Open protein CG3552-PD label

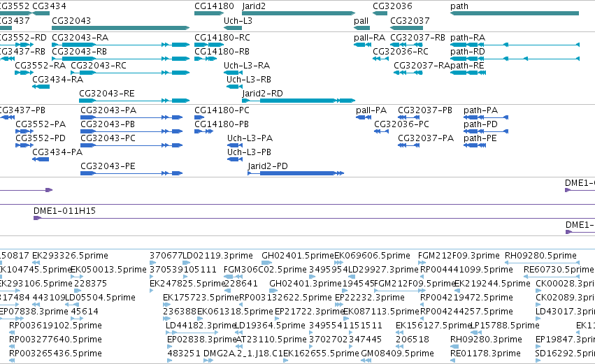click(x=41, y=138)
